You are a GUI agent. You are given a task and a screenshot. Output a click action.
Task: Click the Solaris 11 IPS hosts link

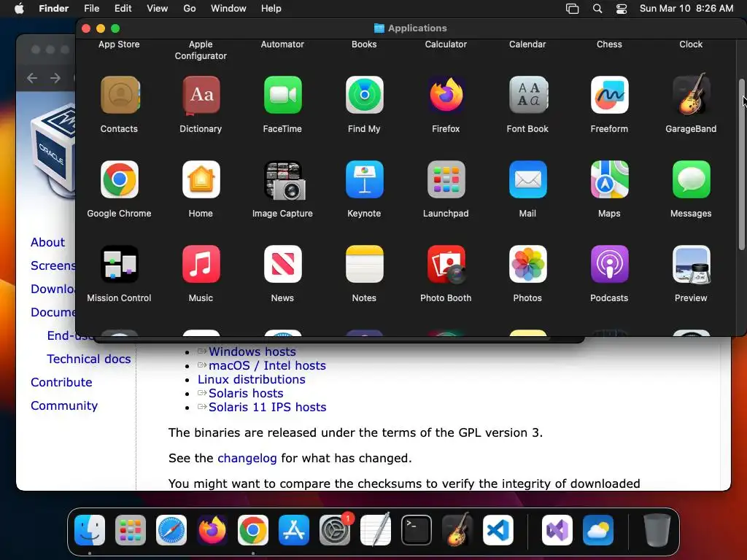click(267, 407)
